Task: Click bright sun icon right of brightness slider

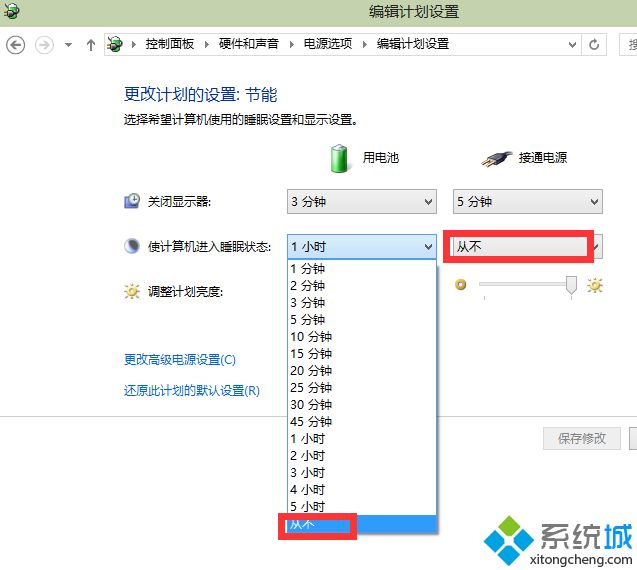Action: point(594,285)
